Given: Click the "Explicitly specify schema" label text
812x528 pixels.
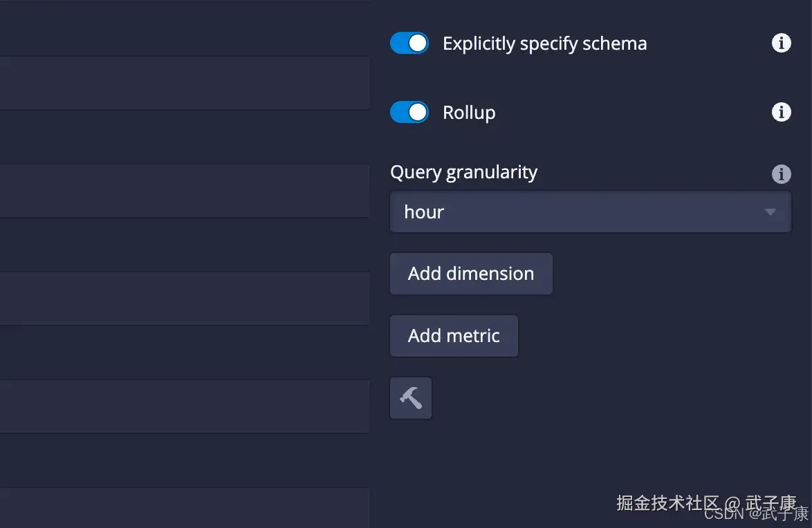Looking at the screenshot, I should (544, 44).
